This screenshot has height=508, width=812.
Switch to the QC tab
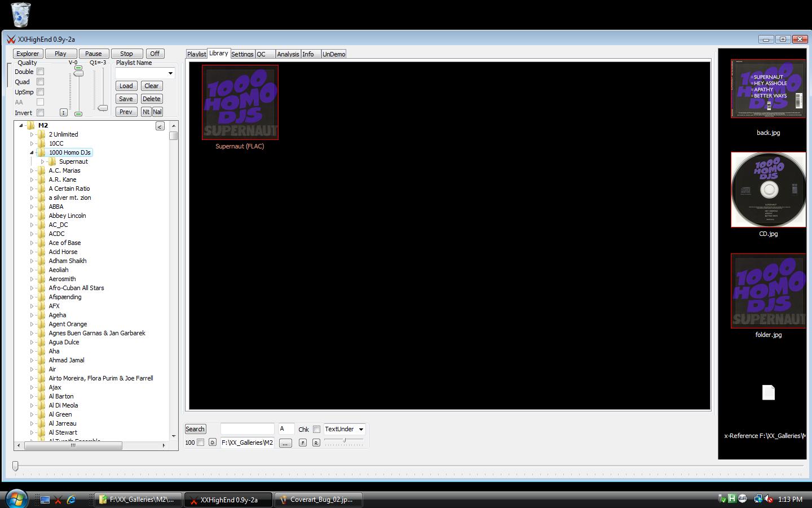point(265,54)
